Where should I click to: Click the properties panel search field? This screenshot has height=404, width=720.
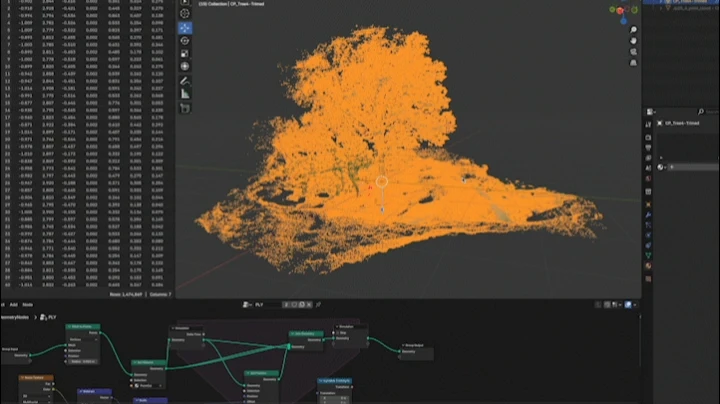pyautogui.click(x=709, y=112)
